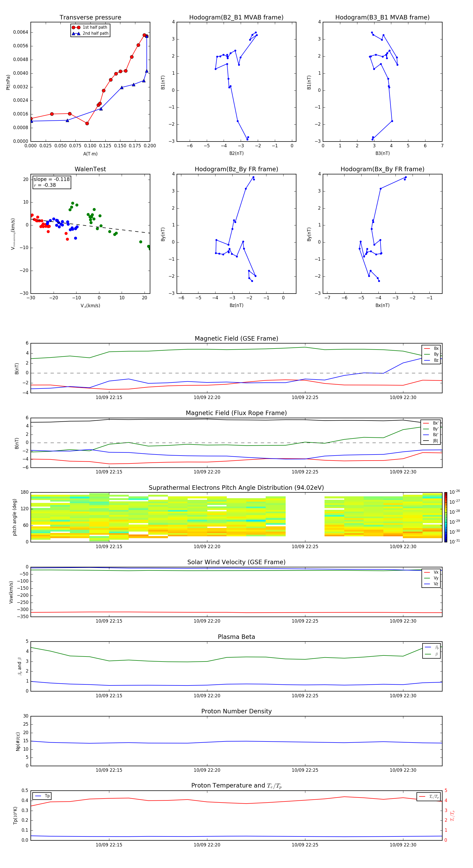Click the 'B3(nT)' x-axis label
This screenshot has width=473, height=868.
(x=382, y=153)
